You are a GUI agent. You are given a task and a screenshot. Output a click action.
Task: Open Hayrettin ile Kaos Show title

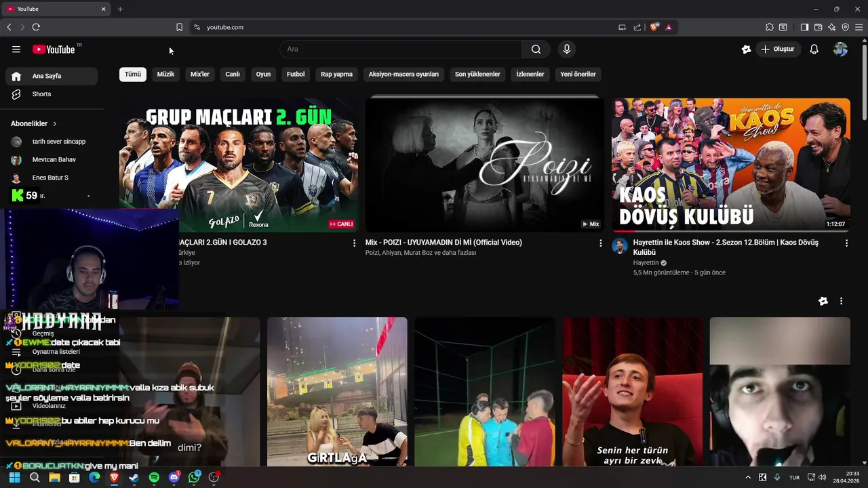726,247
